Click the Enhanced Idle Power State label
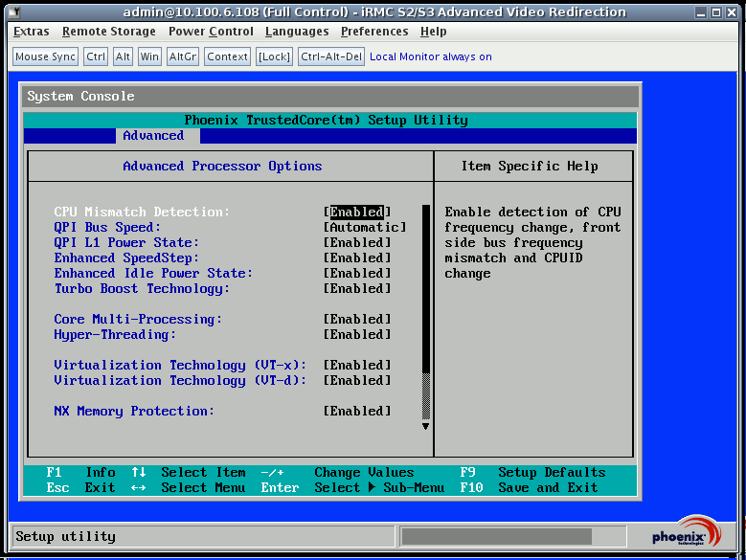 pos(152,274)
